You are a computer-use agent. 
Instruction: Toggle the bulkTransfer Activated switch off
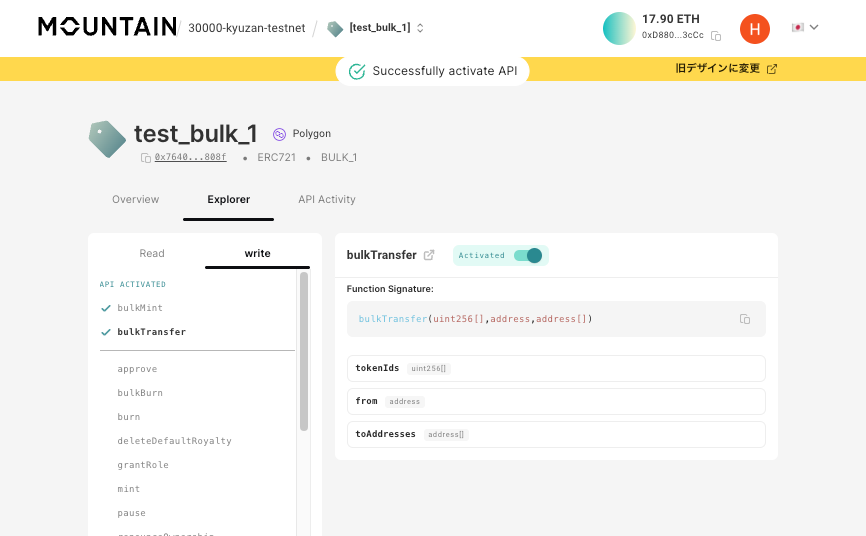527,255
